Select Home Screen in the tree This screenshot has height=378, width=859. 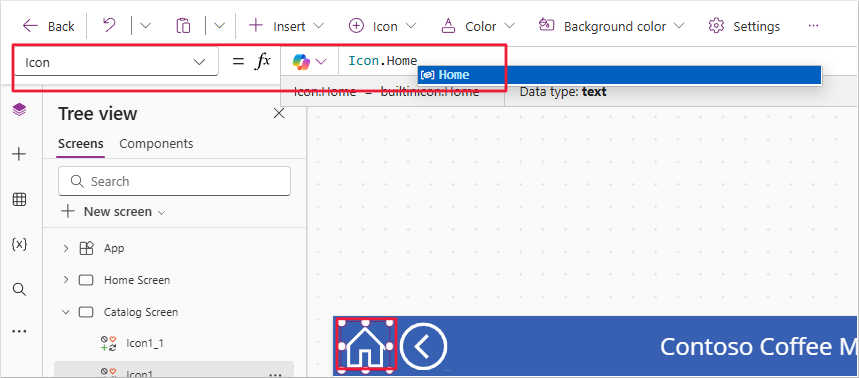pos(137,280)
